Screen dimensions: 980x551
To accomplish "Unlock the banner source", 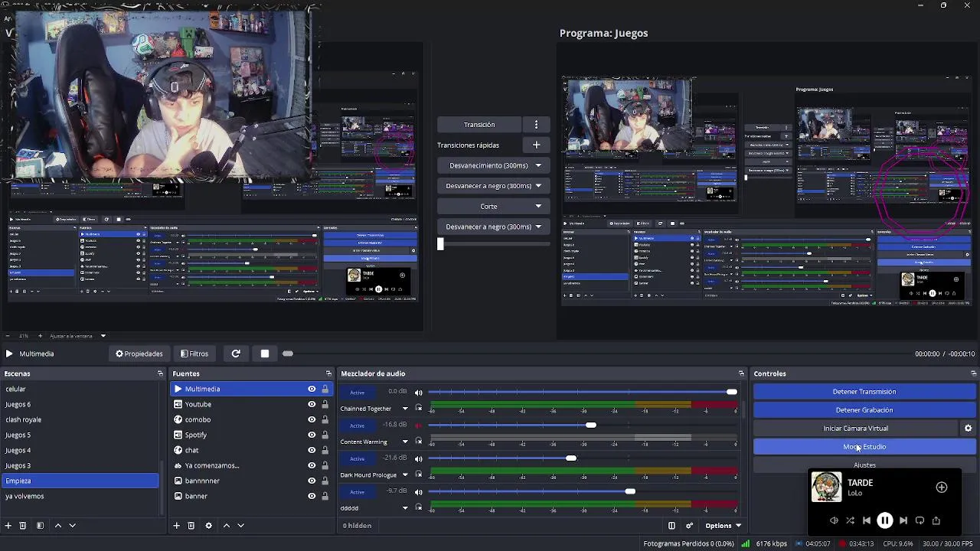I will coord(325,496).
